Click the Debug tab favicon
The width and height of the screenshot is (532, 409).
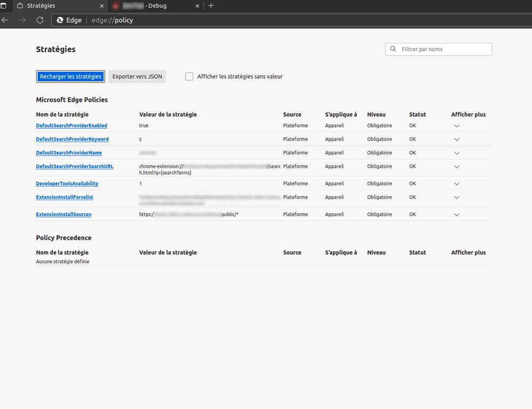pos(114,6)
